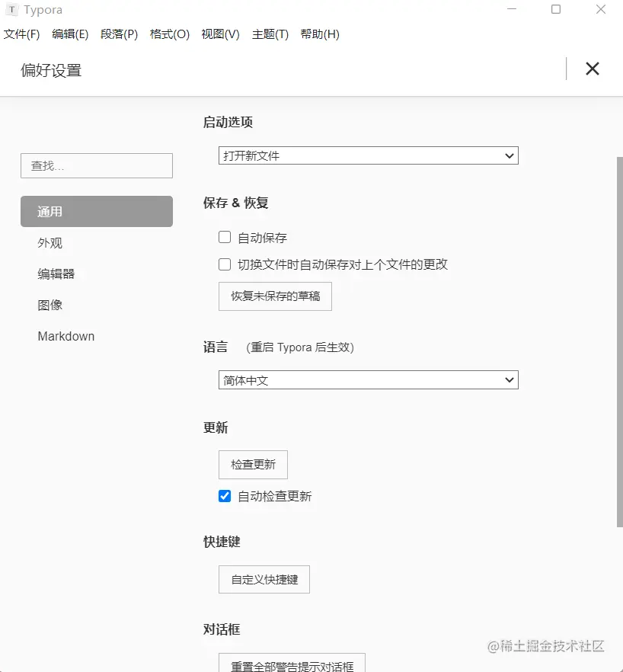Open the 图像 settings section
Image resolution: width=623 pixels, height=672 pixels.
pos(50,305)
